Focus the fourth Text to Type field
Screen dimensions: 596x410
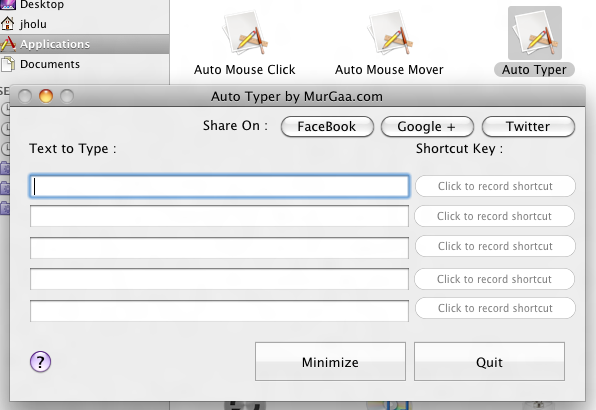point(219,279)
